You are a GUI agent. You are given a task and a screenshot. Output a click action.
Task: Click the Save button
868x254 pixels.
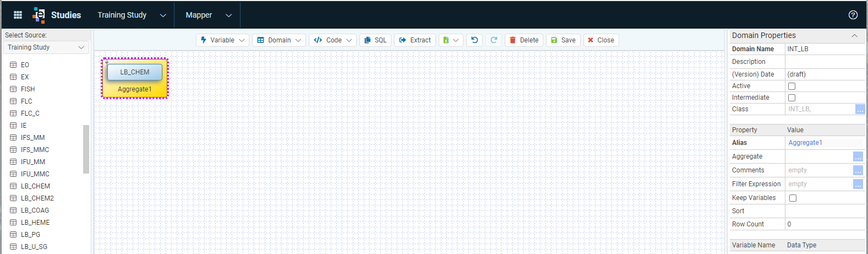click(563, 40)
